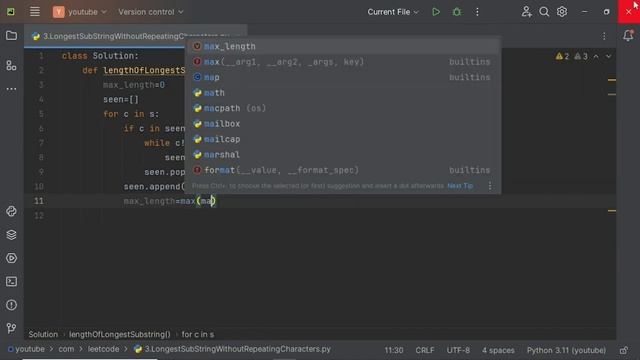
Task: Open Code With Me add user icon
Action: click(x=526, y=12)
